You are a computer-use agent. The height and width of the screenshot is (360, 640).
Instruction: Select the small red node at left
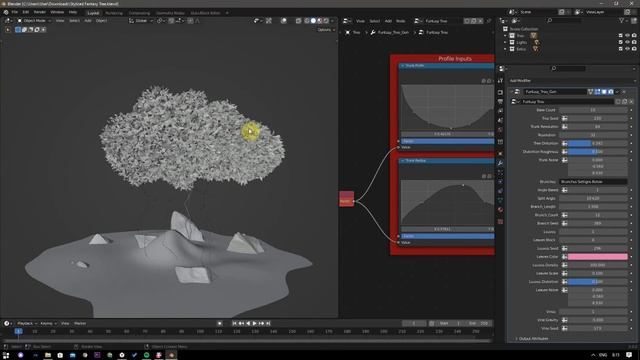pos(347,198)
